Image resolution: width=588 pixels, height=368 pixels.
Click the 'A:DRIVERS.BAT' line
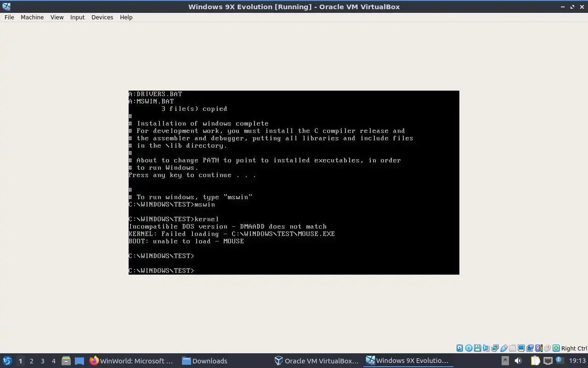(155, 94)
